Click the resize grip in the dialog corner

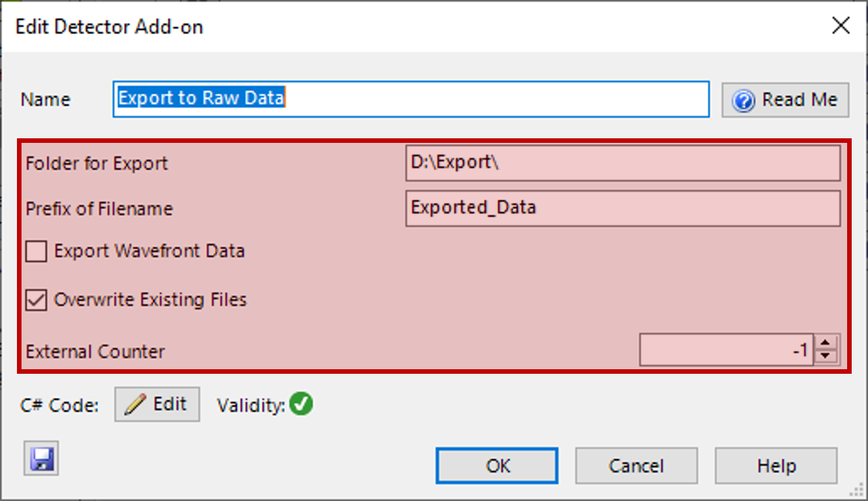(x=858, y=491)
